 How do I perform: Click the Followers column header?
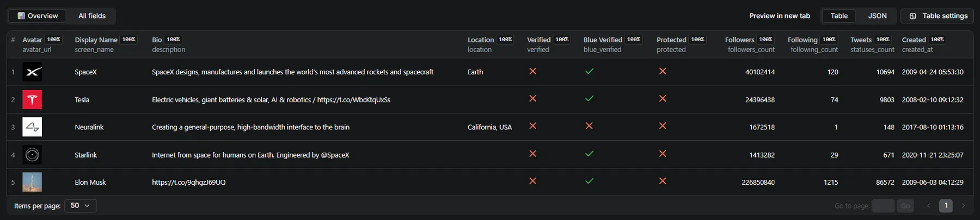tap(739, 40)
